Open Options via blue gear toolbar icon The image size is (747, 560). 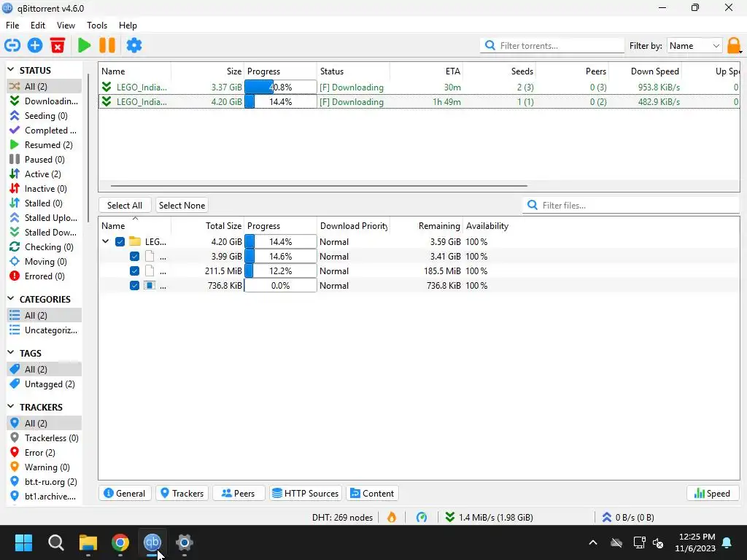coord(134,46)
